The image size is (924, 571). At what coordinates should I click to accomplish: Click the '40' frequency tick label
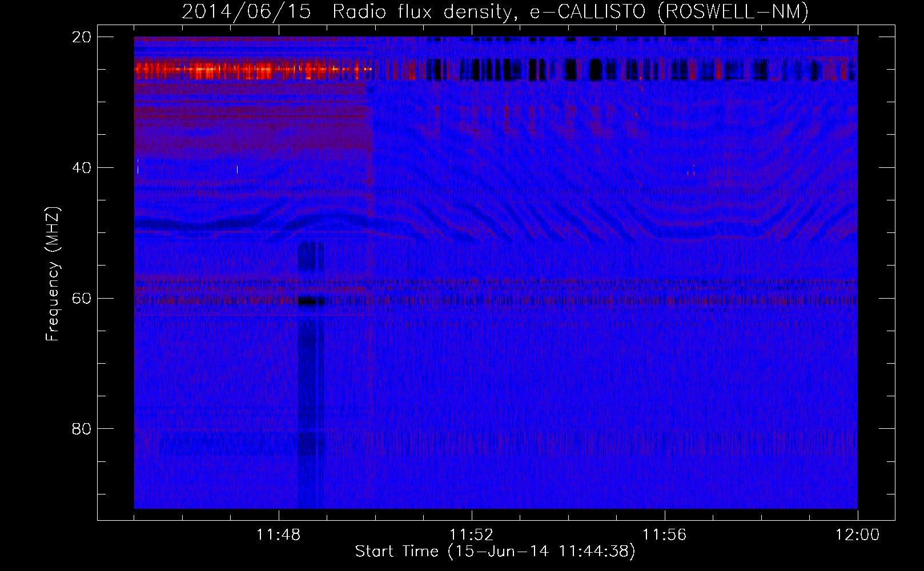coord(82,168)
